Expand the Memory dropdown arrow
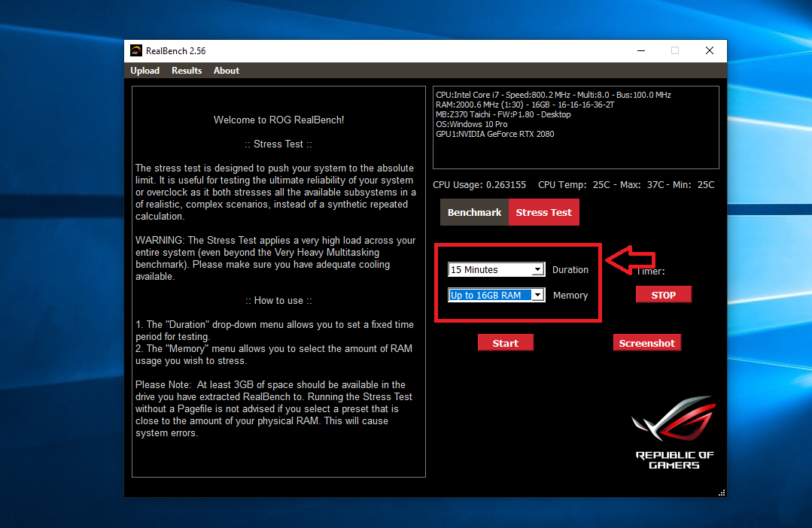Image resolution: width=812 pixels, height=528 pixels. (x=537, y=295)
